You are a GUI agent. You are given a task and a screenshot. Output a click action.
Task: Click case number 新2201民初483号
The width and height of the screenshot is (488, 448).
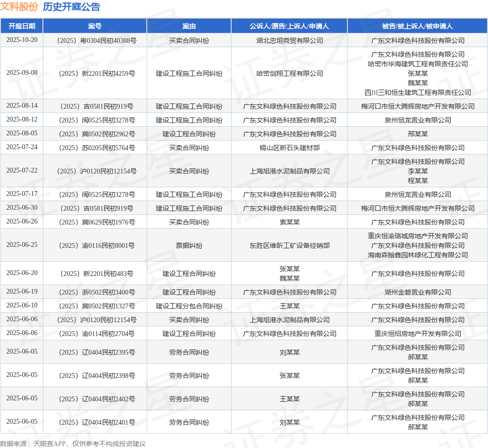pos(97,274)
